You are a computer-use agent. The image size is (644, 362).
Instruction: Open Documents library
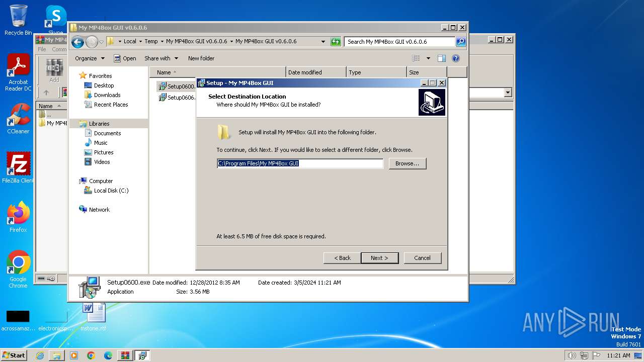[x=107, y=133]
